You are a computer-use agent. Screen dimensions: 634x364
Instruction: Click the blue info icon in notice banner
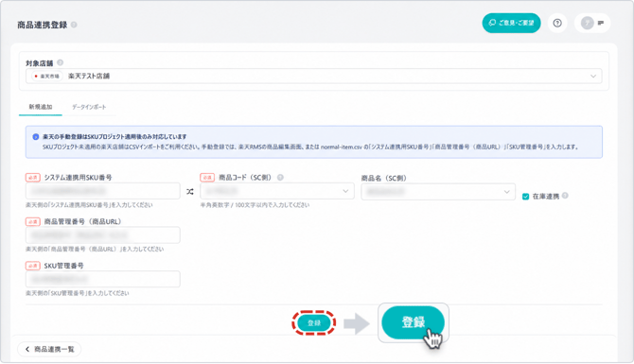36,137
